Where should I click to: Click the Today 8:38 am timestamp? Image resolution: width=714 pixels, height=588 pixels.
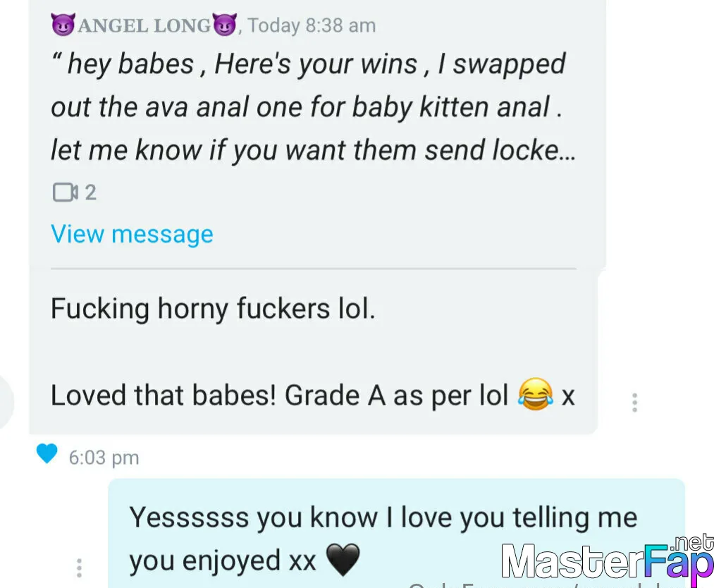point(312,25)
